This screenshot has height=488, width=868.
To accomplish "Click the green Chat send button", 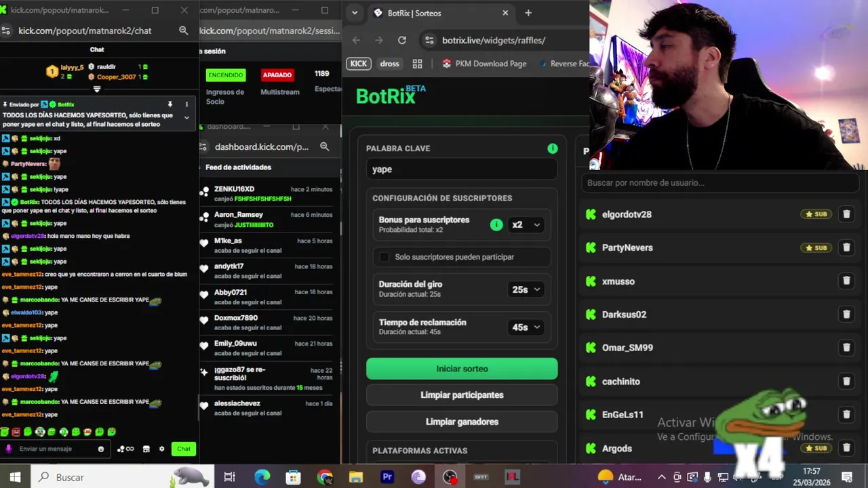I will click(x=184, y=449).
